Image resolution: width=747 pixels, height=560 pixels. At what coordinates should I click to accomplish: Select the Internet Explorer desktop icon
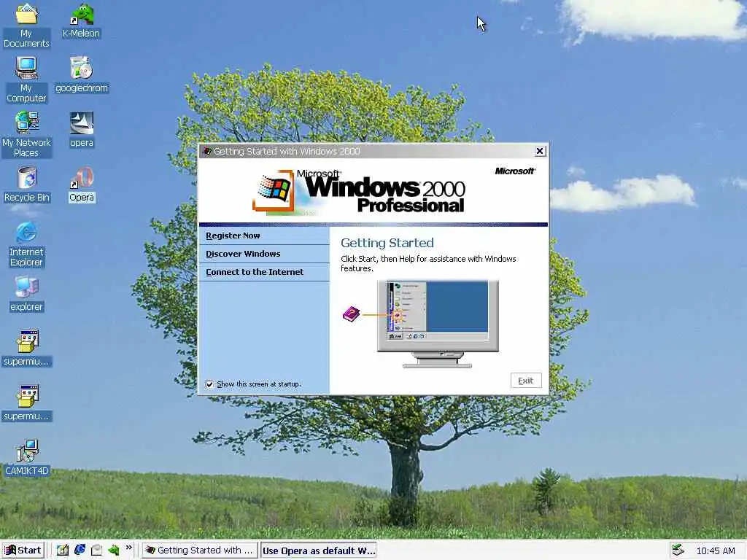tap(26, 244)
